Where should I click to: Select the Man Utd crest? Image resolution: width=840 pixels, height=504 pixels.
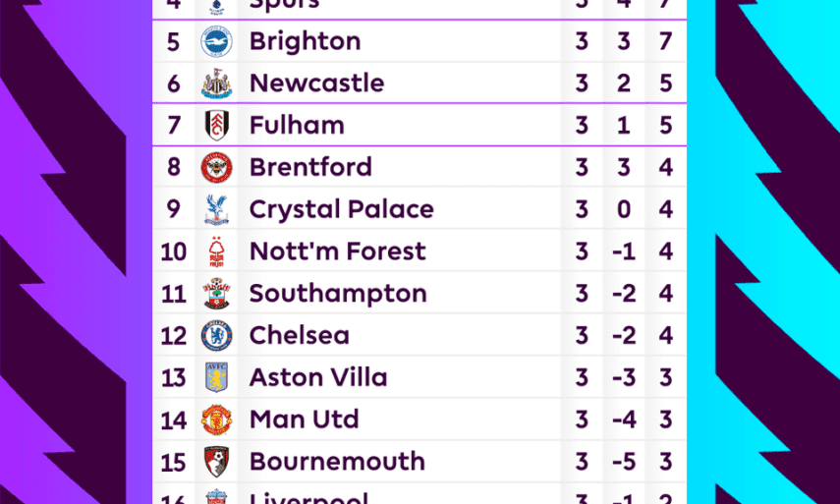click(x=216, y=420)
